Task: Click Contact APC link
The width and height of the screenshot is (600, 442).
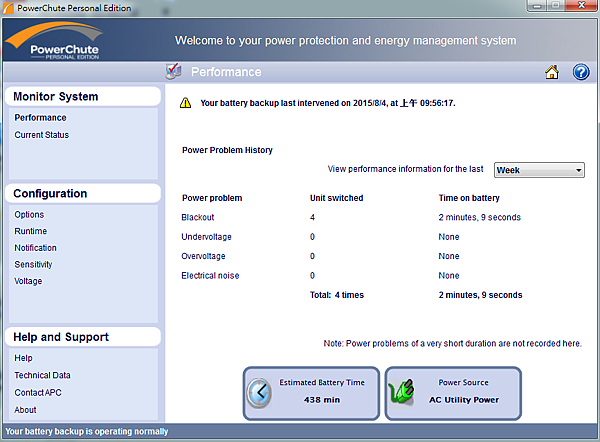Action: click(38, 392)
